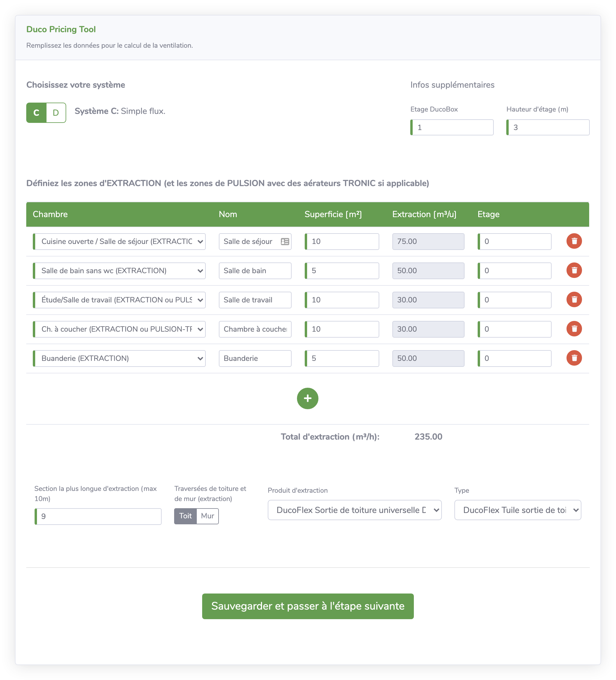The width and height of the screenshot is (616, 680).
Task: Open Cuisine ouverte / Salle de séjour dropdown
Action: point(119,242)
